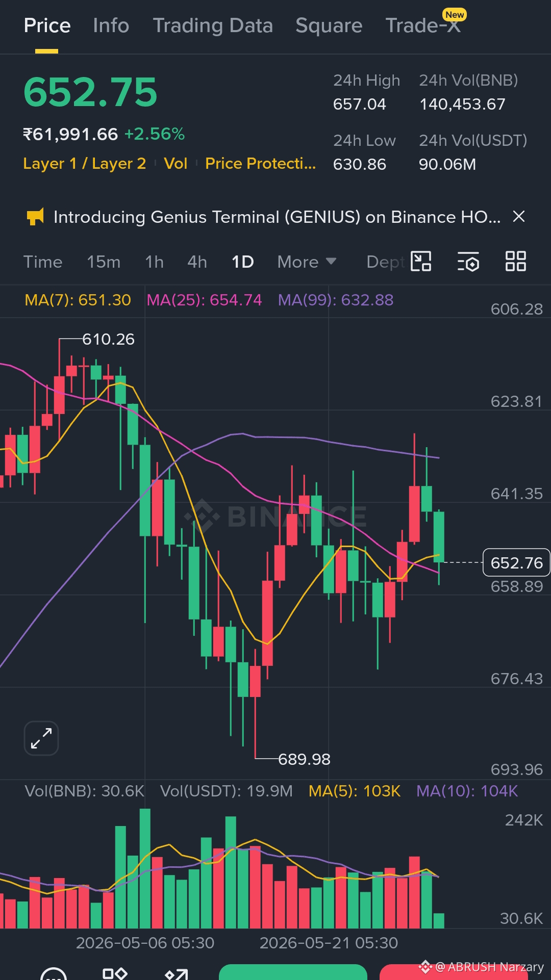Tap the 610.26 price label on chart
Screen dimensions: 551x980
pos(108,339)
